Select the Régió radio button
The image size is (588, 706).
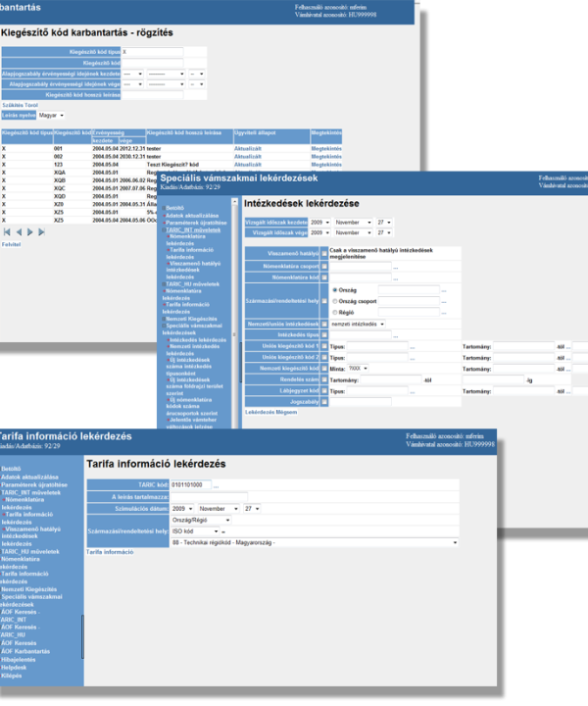coord(333,312)
